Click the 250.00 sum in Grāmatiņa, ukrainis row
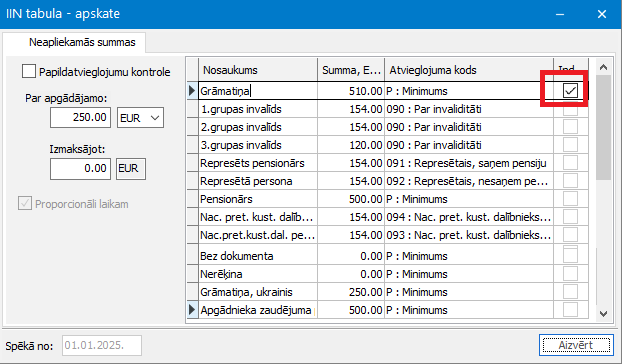The width and height of the screenshot is (623, 364). [x=351, y=292]
